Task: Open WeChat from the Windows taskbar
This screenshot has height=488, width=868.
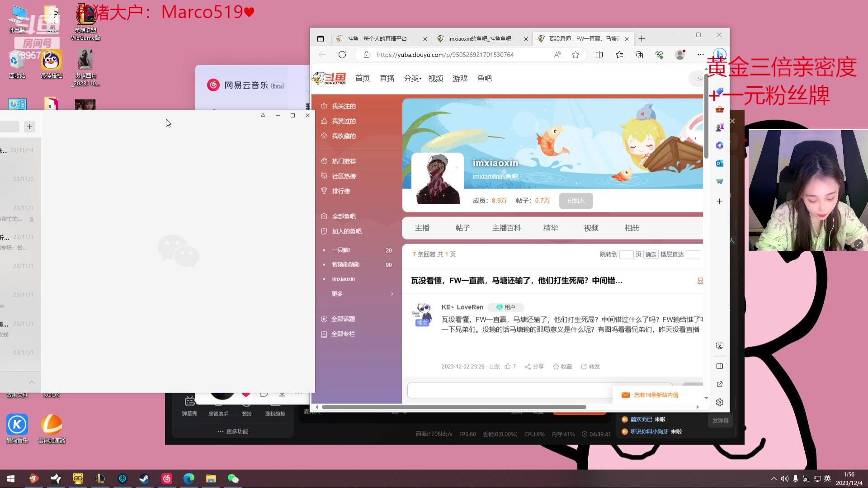Action: point(233,479)
